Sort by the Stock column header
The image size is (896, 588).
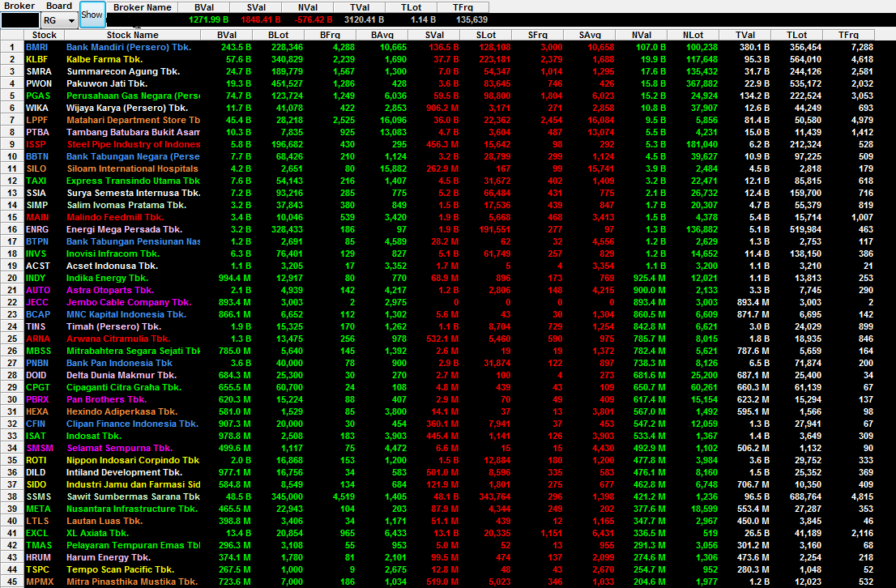44,36
